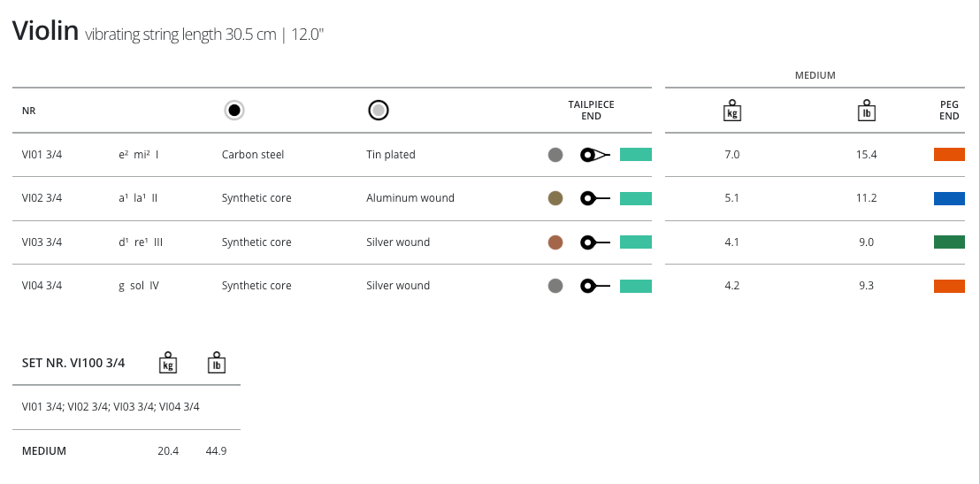The image size is (980, 484).
Task: Click the brown ball color dot for VI03
Action: tap(555, 242)
